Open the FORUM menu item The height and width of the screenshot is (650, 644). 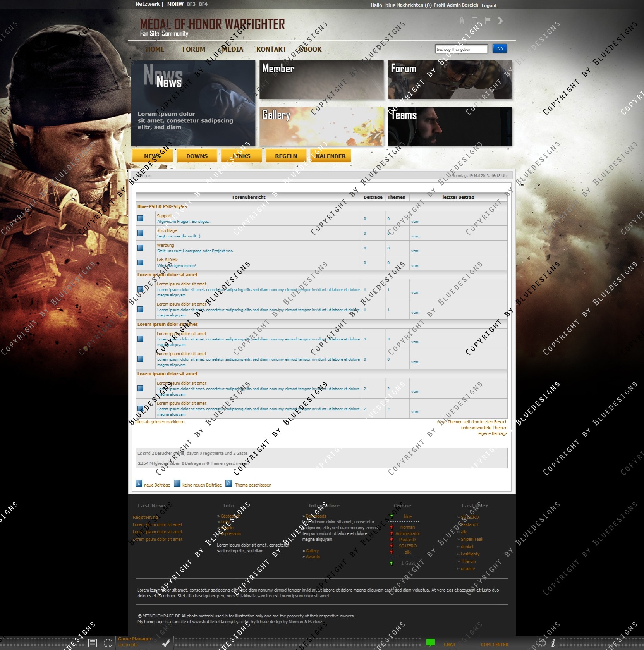(194, 49)
